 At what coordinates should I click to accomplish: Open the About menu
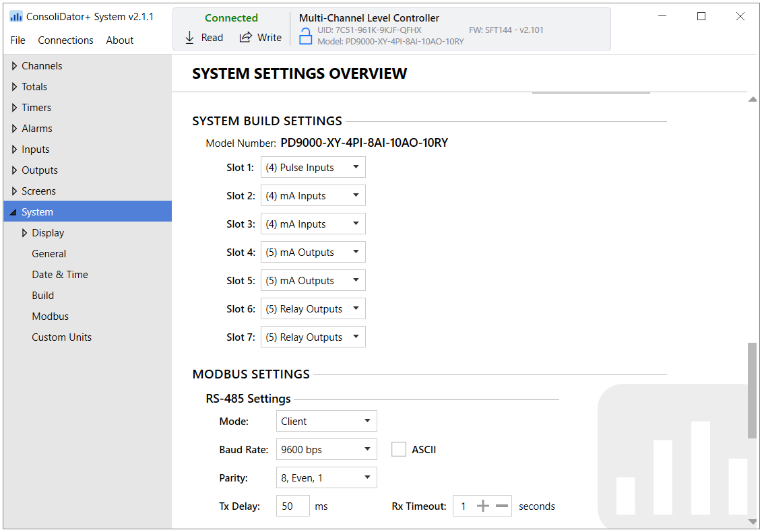click(119, 40)
